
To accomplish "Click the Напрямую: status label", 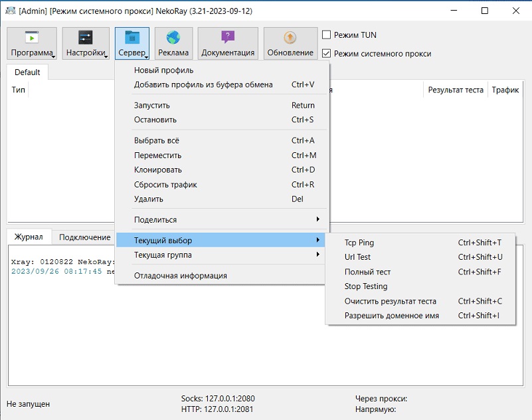I will click(376, 409).
